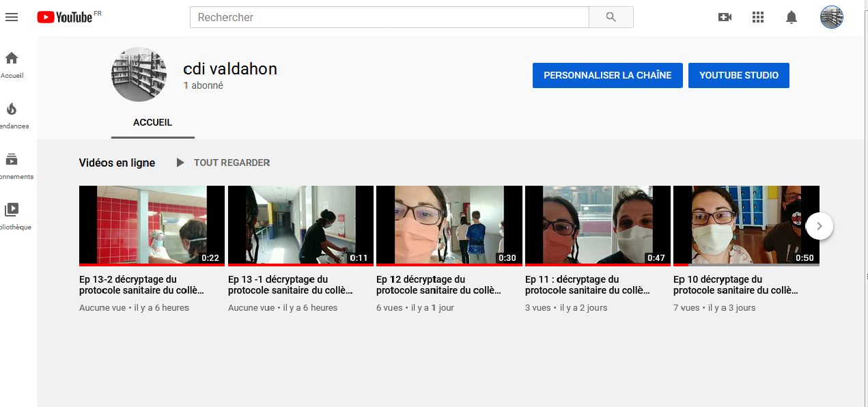Image resolution: width=868 pixels, height=407 pixels.
Task: Open the create video camera icon
Action: (725, 17)
